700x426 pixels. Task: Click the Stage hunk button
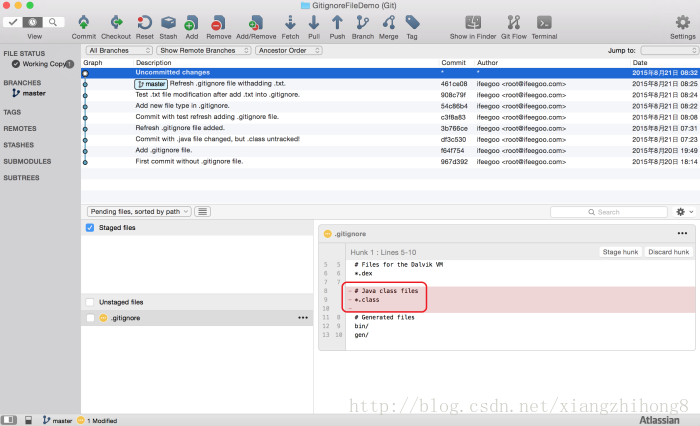[620, 252]
